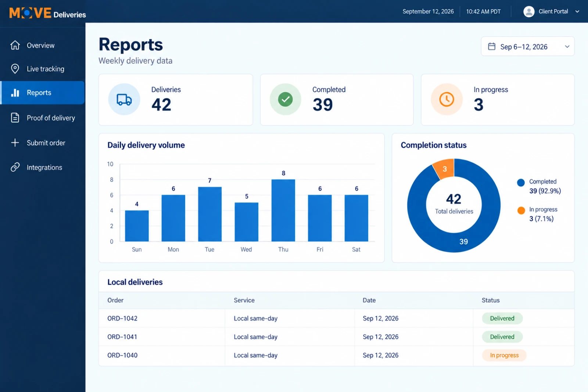This screenshot has height=392, width=588.
Task: Click the Thu bar in the chart
Action: click(x=283, y=210)
